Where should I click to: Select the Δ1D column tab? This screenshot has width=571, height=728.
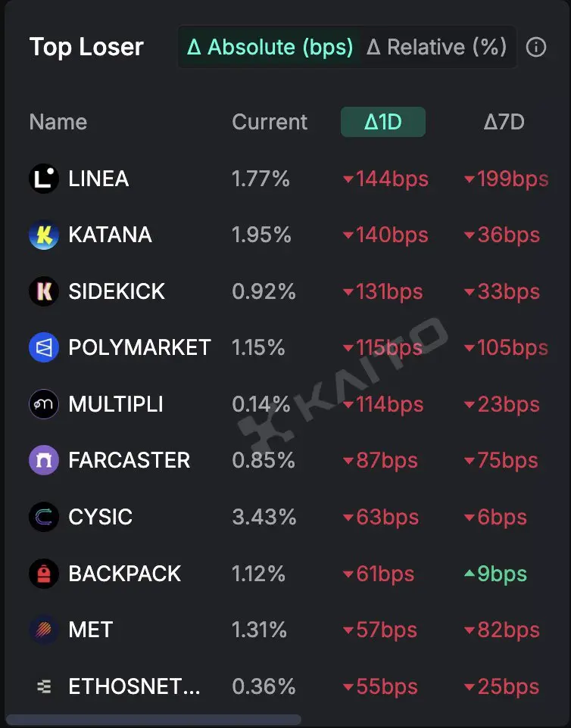[383, 122]
